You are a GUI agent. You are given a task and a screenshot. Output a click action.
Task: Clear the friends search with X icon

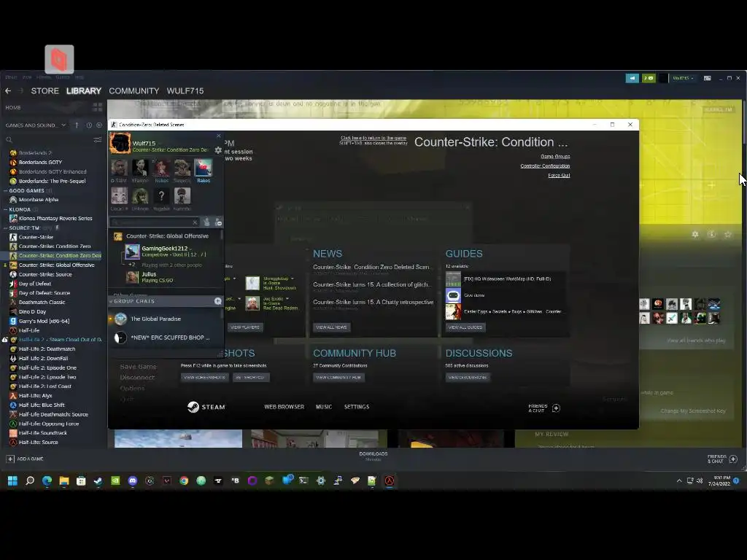tap(195, 222)
